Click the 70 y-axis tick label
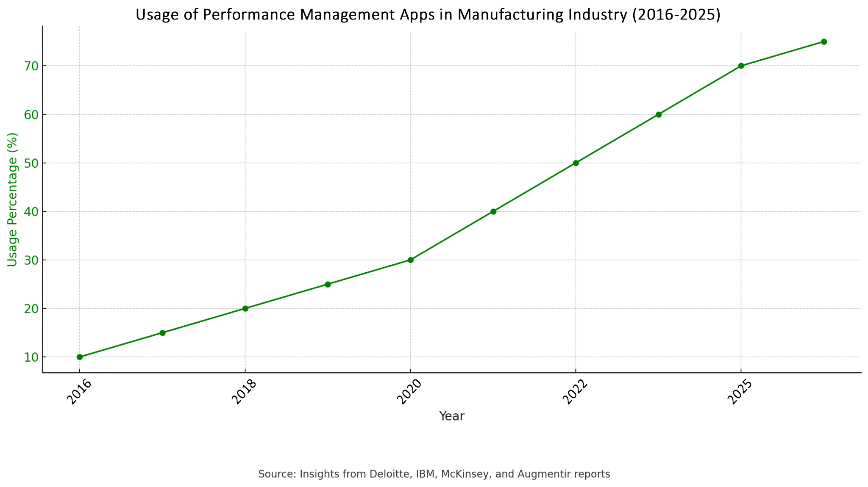868x487 pixels. point(31,66)
